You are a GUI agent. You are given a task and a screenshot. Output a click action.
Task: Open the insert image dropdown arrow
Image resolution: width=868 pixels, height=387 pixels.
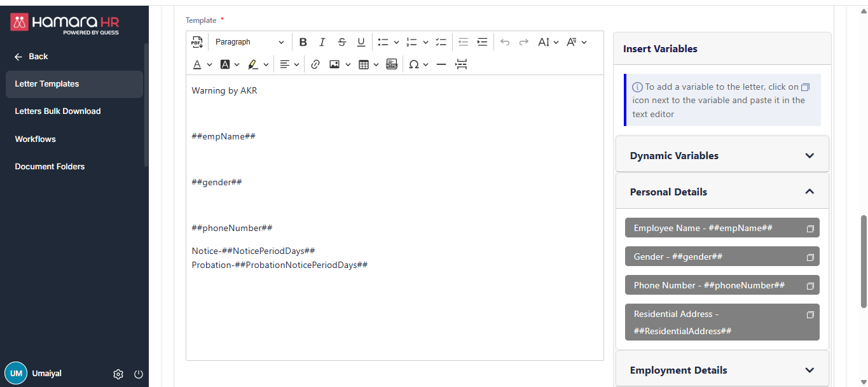point(348,64)
